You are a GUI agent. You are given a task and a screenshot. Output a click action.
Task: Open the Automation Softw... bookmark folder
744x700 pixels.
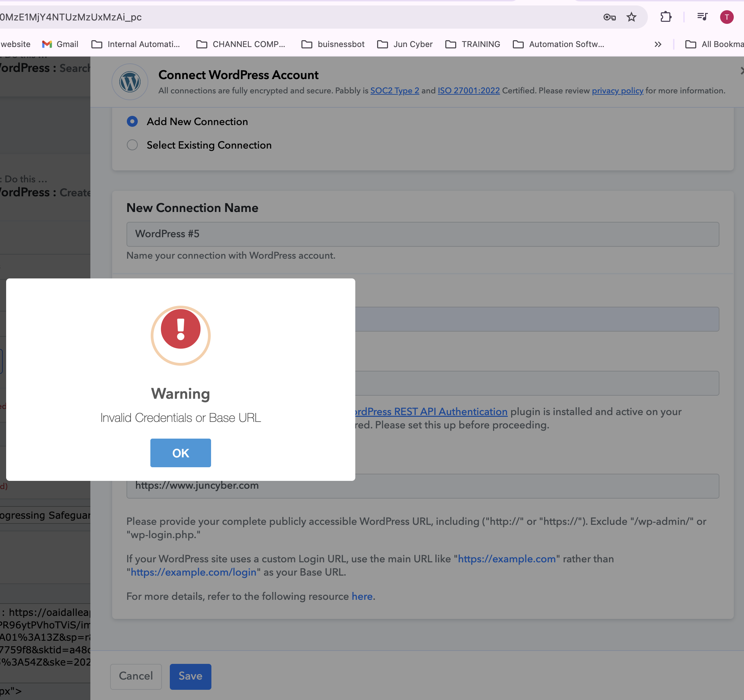(559, 44)
